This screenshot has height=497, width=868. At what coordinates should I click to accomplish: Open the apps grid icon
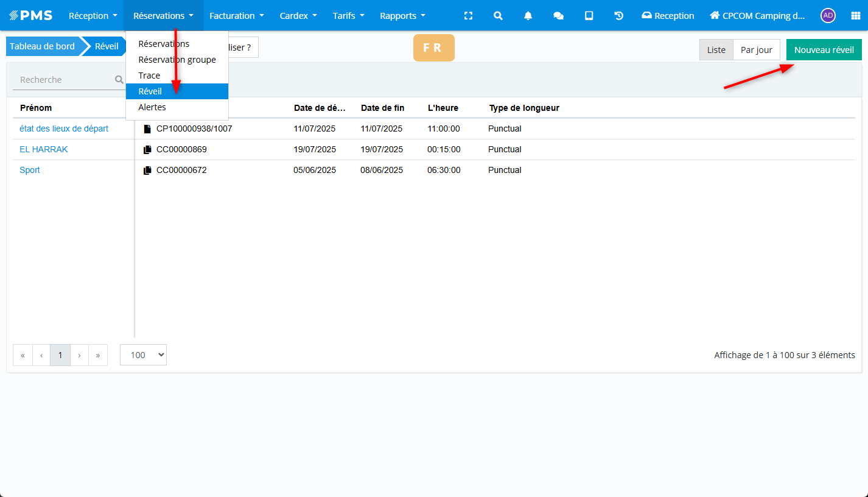(x=855, y=16)
